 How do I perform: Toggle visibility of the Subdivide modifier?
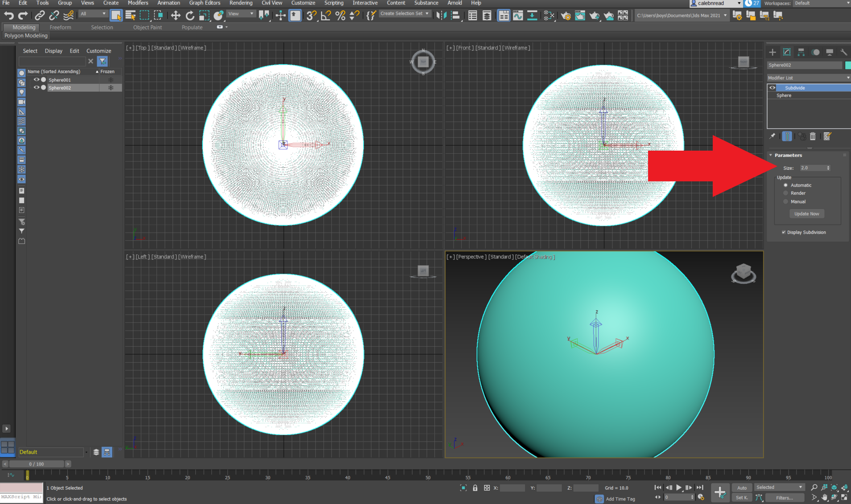pos(773,88)
